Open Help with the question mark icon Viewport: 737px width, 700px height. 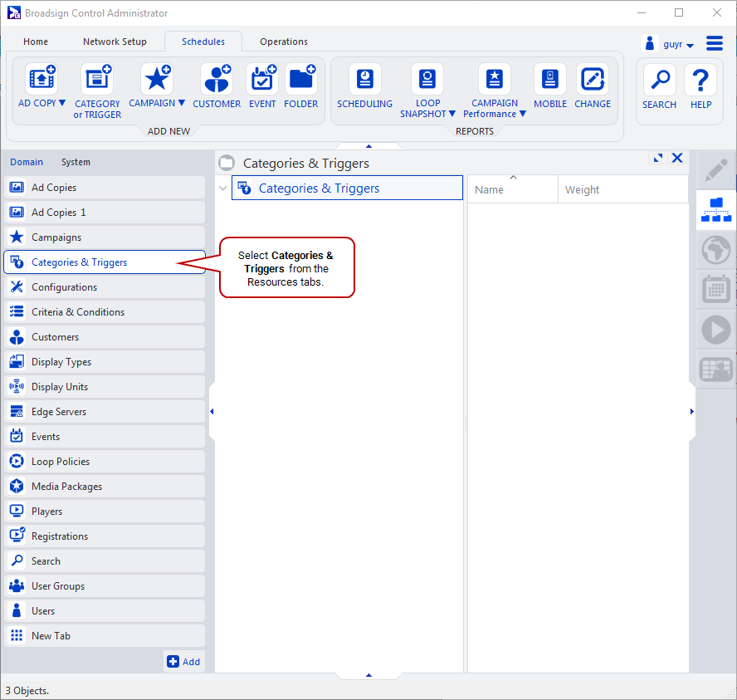point(700,80)
